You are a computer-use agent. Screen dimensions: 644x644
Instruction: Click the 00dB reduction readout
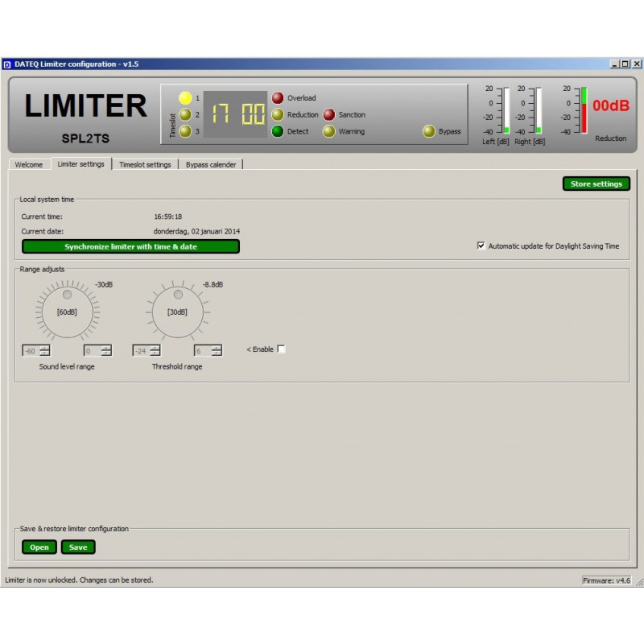pyautogui.click(x=611, y=105)
